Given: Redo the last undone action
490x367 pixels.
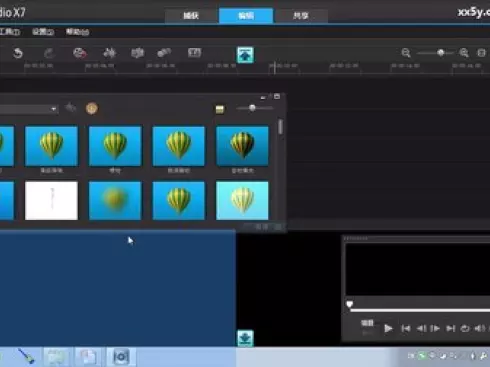Looking at the screenshot, I should point(49,53).
